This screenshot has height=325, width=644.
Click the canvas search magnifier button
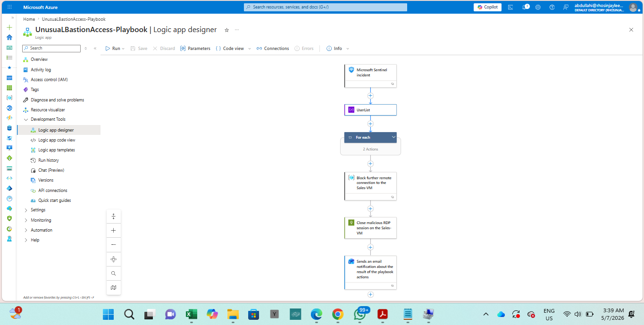[x=114, y=273]
